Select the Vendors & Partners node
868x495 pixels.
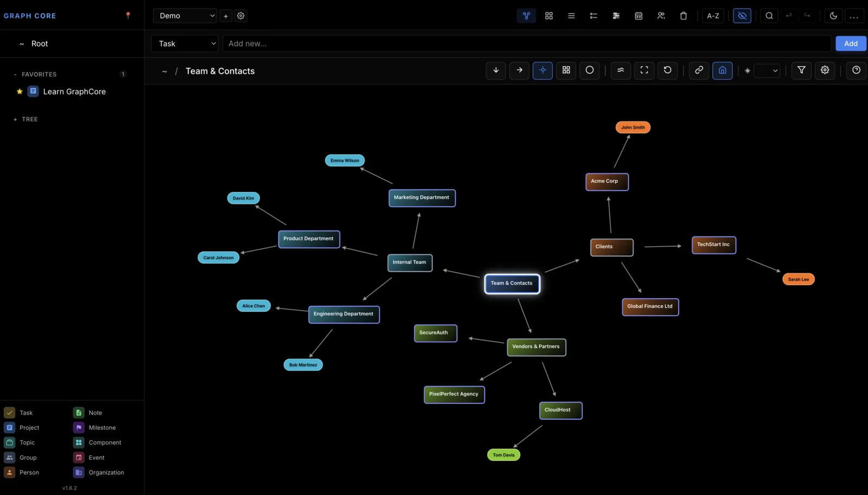click(x=536, y=347)
